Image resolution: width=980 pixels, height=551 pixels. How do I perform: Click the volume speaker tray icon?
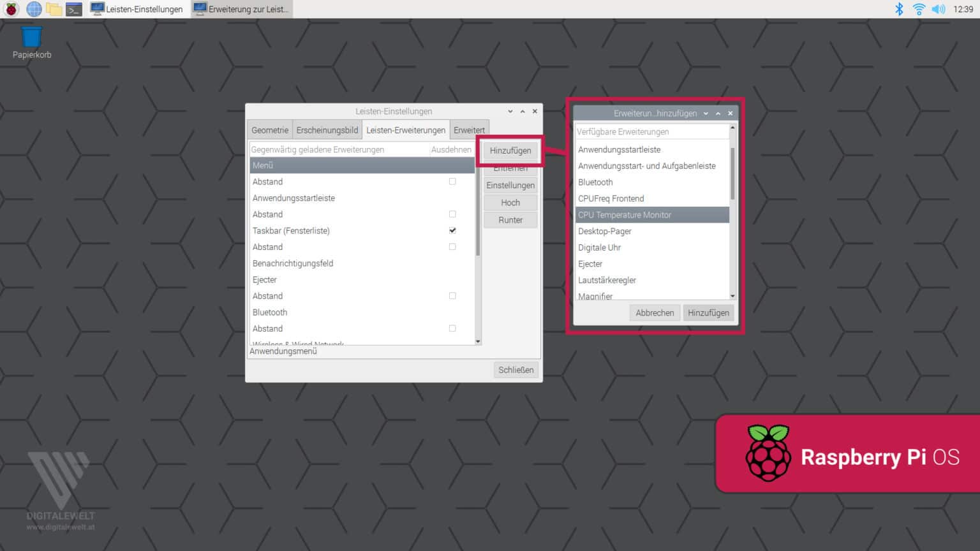tap(938, 9)
